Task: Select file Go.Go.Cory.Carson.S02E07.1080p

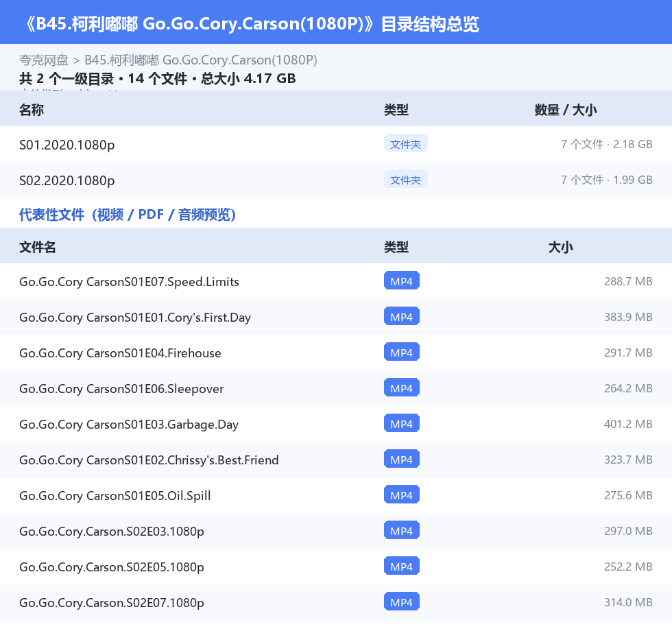Action: [x=111, y=602]
